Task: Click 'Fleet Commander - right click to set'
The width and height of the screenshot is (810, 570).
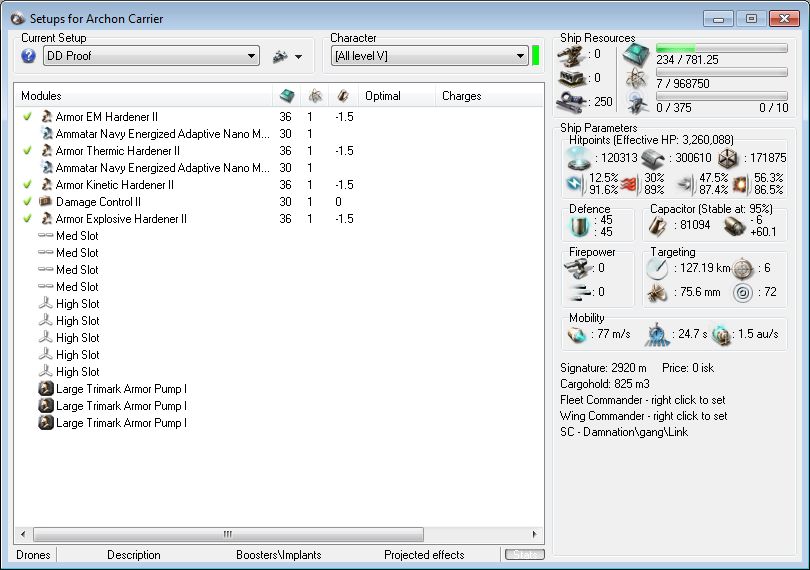Action: pyautogui.click(x=643, y=400)
